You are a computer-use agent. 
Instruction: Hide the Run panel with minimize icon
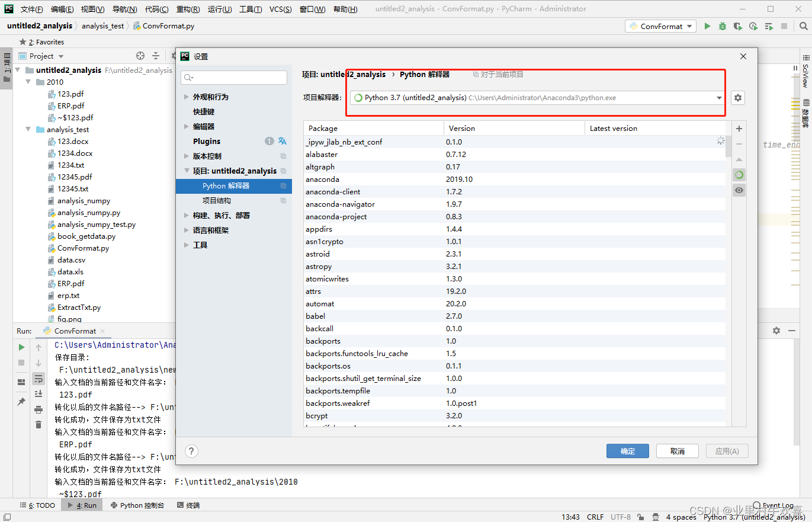click(792, 331)
